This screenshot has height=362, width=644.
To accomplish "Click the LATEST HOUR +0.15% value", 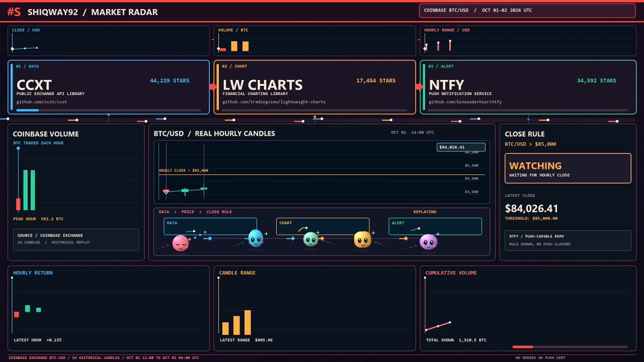I will [38, 340].
